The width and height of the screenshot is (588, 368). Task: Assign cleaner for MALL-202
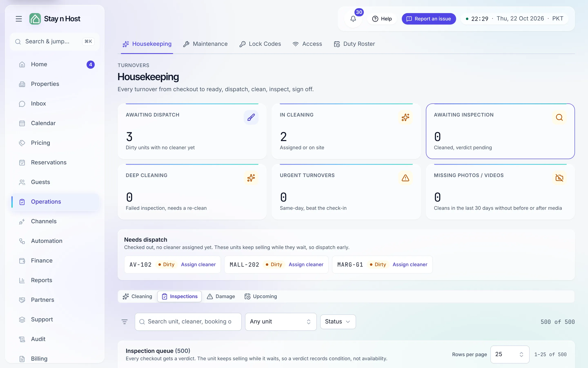pyautogui.click(x=306, y=265)
